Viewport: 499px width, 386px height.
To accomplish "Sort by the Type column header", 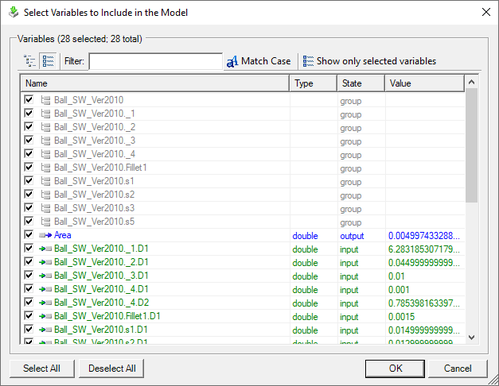I will [x=313, y=83].
